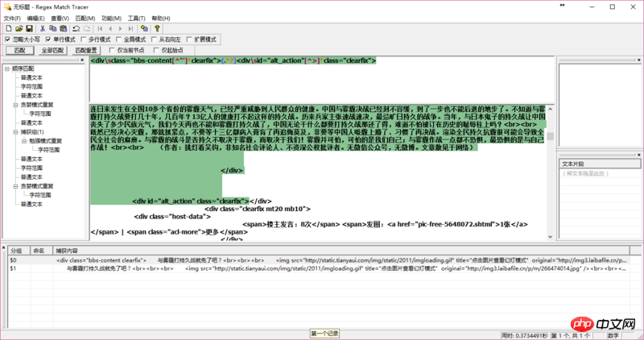Copy selection with the Copy toolbar icon
Viewport: 644px width, 340px height.
coord(52,28)
